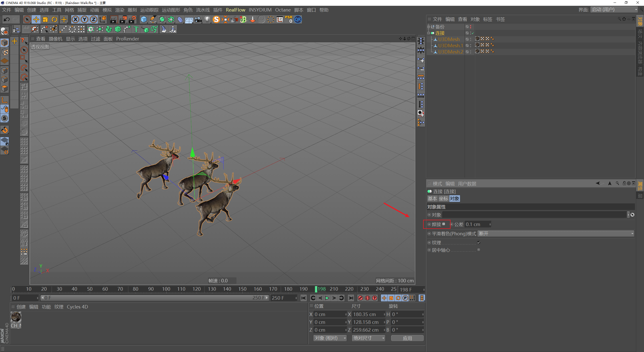Collapse the 连接 object tree
Viewport: 644px width, 352px height.
point(429,33)
